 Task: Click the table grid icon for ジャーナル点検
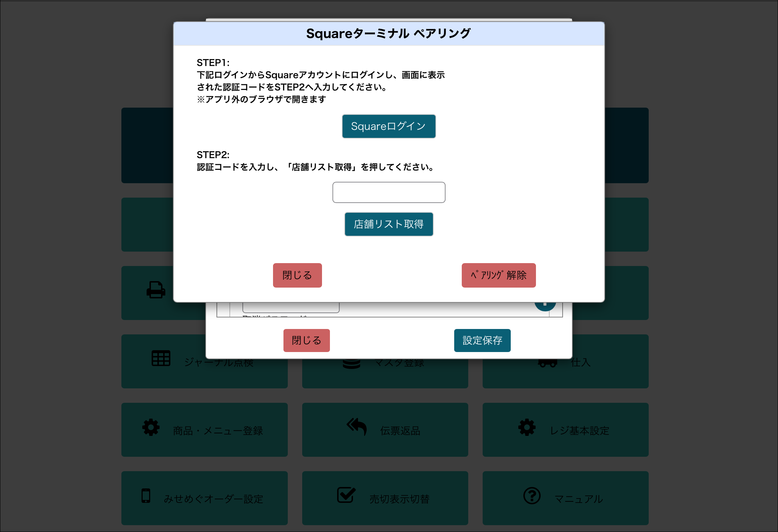tap(161, 359)
